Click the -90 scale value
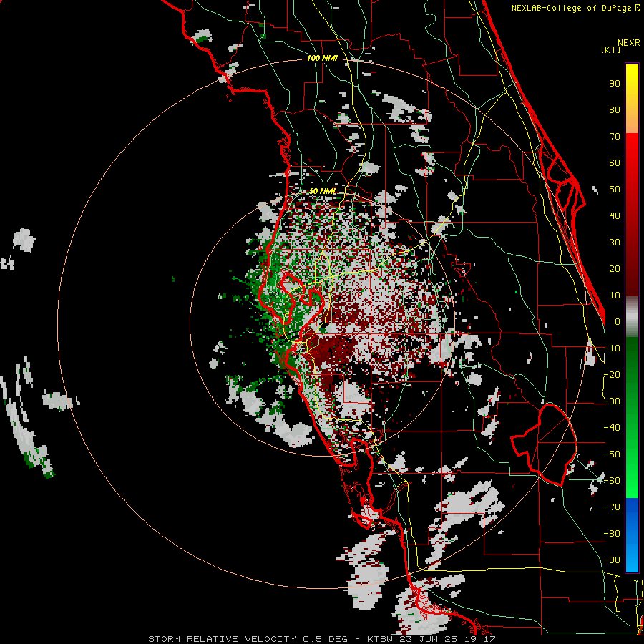This screenshot has height=644, width=644. tap(612, 560)
